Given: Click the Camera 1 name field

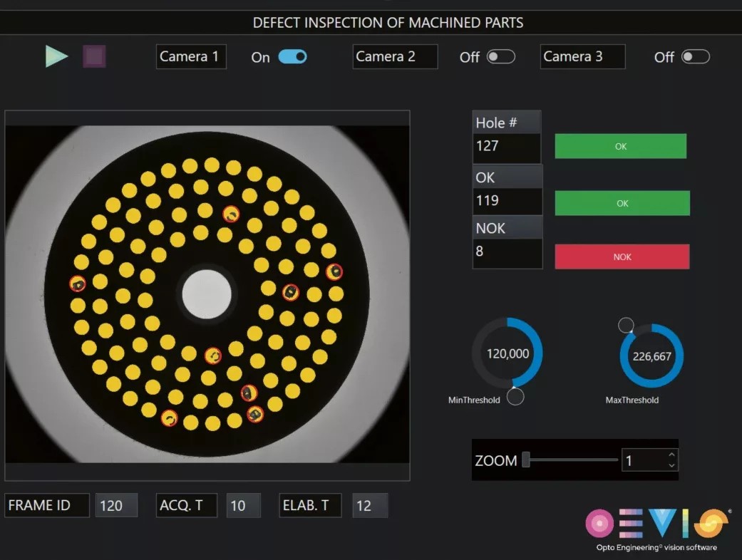Looking at the screenshot, I should pyautogui.click(x=190, y=57).
